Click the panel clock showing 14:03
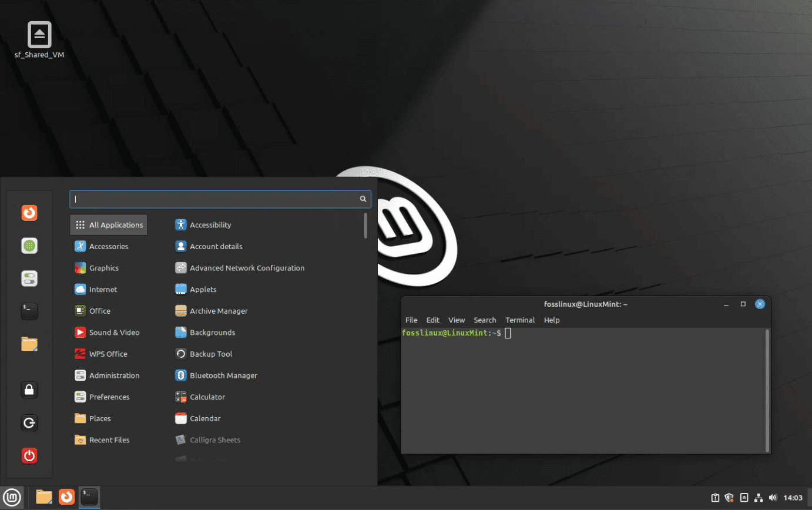Viewport: 812px width, 510px height. pyautogui.click(x=793, y=498)
